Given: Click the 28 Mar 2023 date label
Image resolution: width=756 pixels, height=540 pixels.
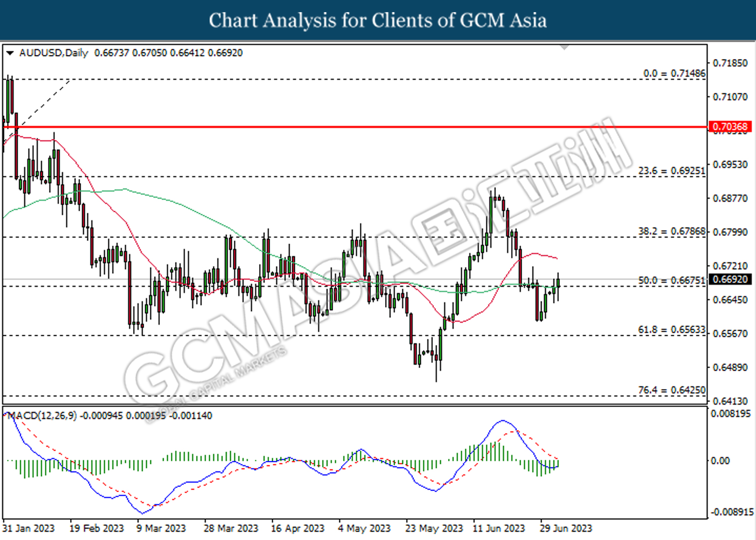Looking at the screenshot, I should (x=231, y=528).
